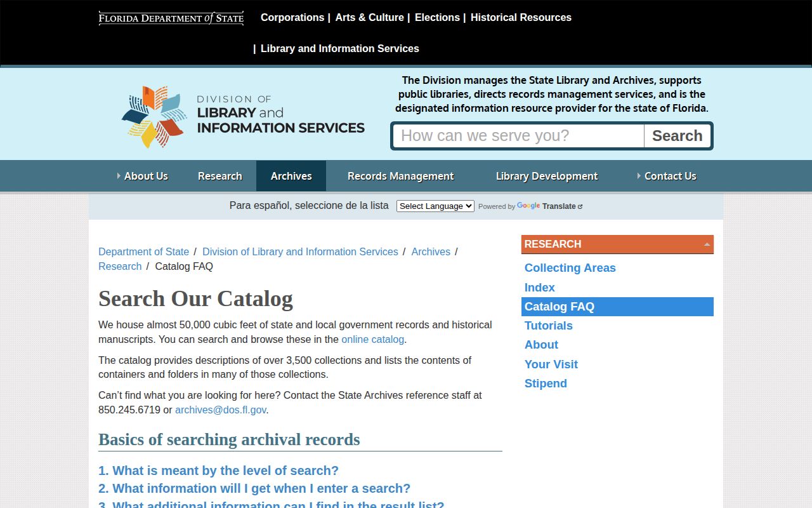Click the 'Catalog FAQ' breadcrumb text
The width and height of the screenshot is (812, 508).
[184, 267]
